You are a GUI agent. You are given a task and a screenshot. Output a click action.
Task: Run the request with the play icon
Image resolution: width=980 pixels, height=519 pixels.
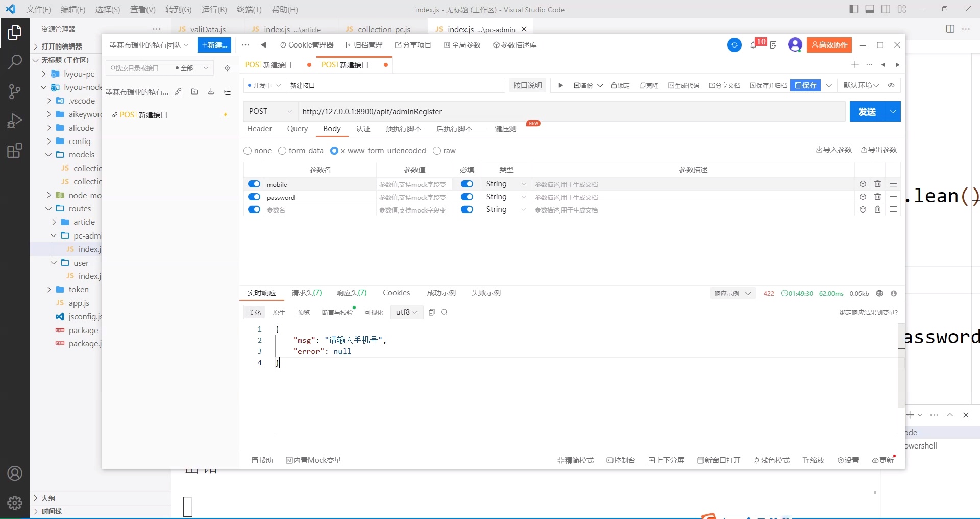pos(561,85)
